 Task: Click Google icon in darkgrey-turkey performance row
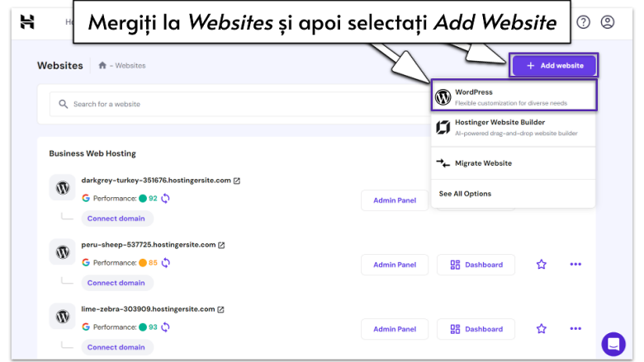86,199
